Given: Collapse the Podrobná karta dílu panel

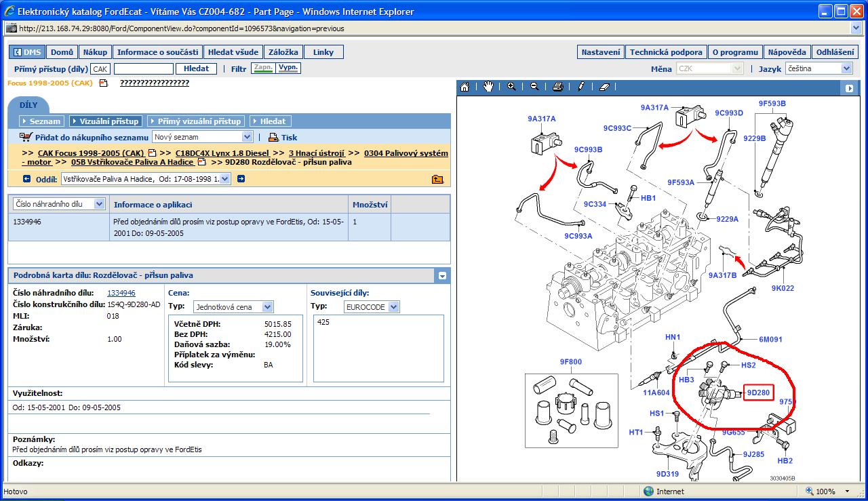Looking at the screenshot, I should pos(442,276).
